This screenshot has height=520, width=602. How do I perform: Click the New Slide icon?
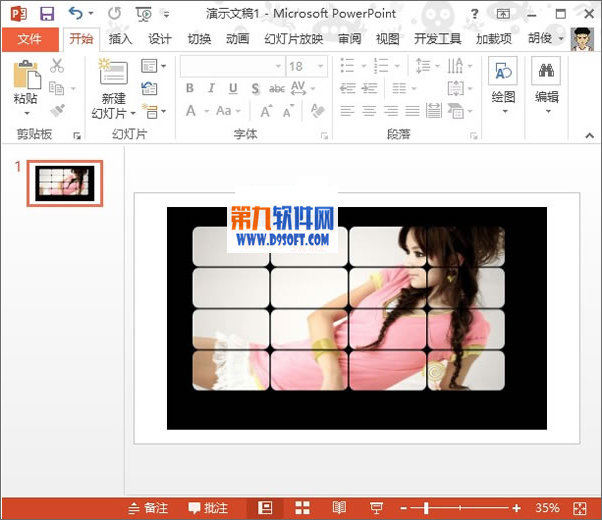coord(113,72)
